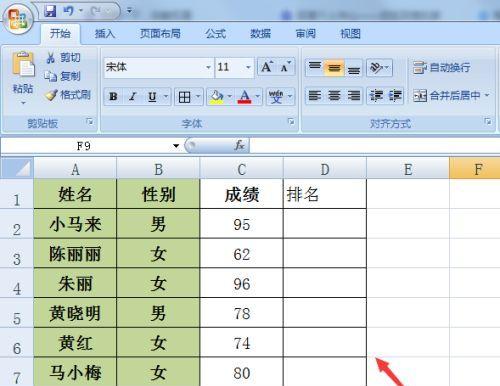Select score cell with 96

(242, 283)
